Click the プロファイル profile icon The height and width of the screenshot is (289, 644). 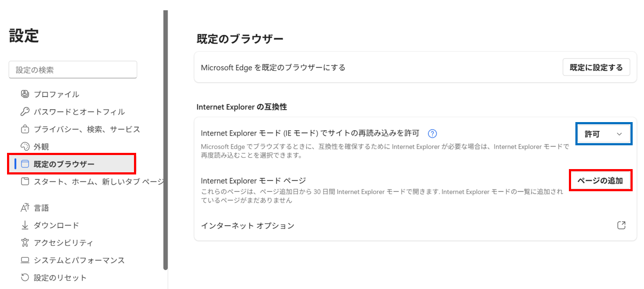(25, 94)
